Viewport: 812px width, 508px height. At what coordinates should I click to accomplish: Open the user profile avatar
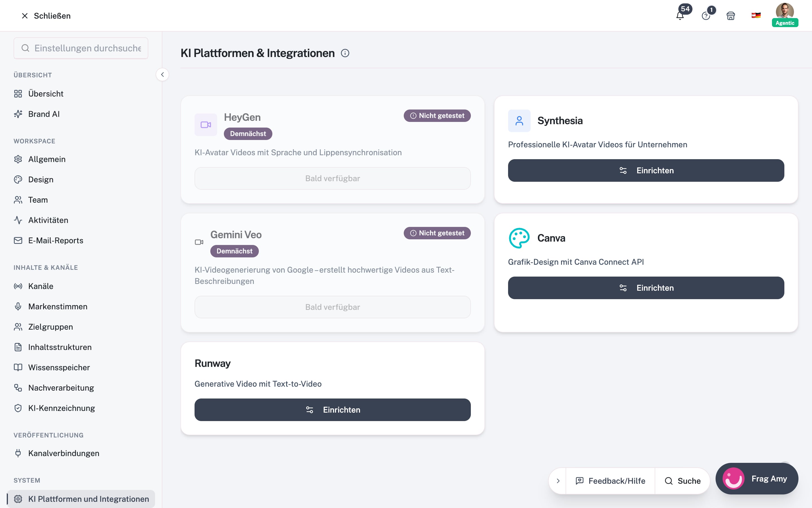pos(784,11)
